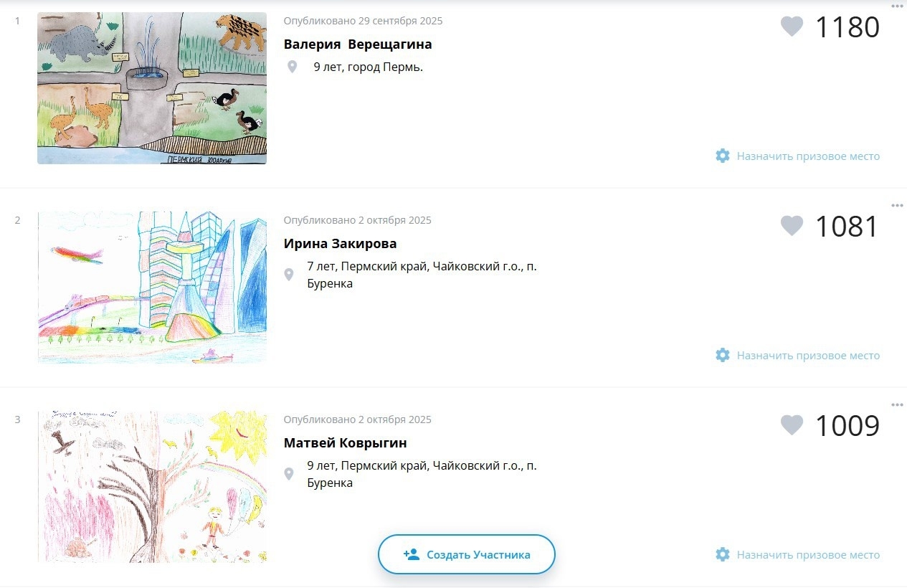The height and width of the screenshot is (588, 907).
Task: Click gear icon in Ирина Закирова's row
Action: [723, 355]
